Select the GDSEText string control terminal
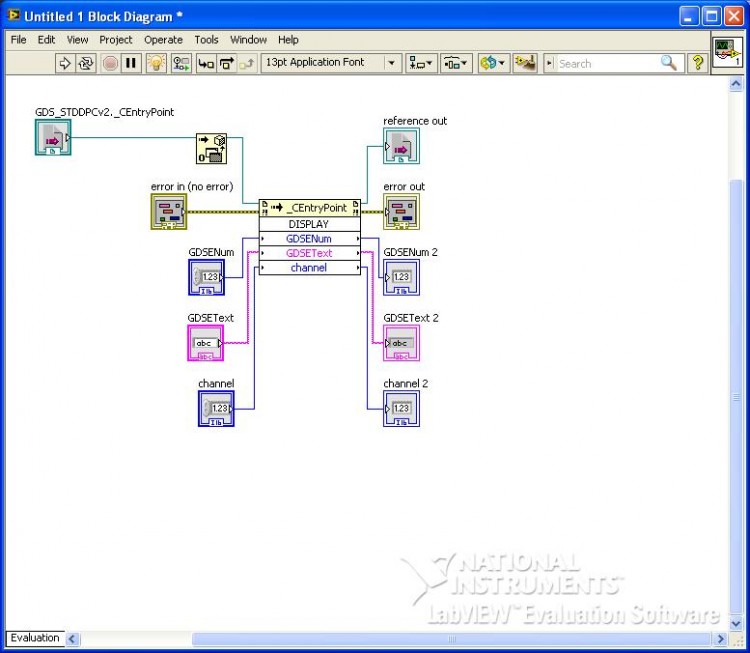 pyautogui.click(x=206, y=343)
